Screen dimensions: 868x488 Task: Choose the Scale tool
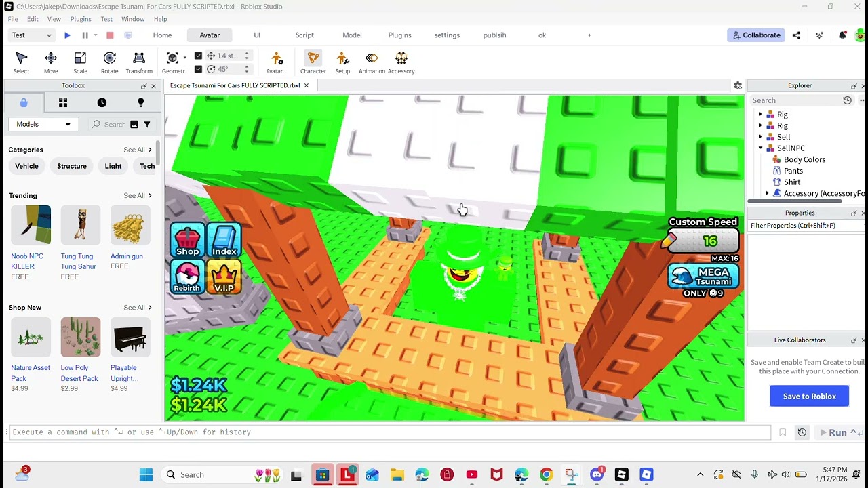(x=80, y=62)
